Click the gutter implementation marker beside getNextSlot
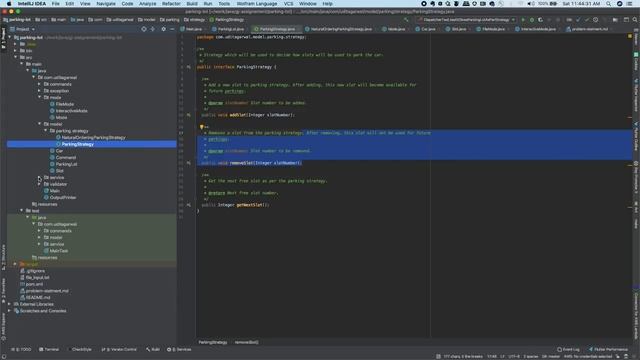The height and width of the screenshot is (360, 640). [x=189, y=205]
